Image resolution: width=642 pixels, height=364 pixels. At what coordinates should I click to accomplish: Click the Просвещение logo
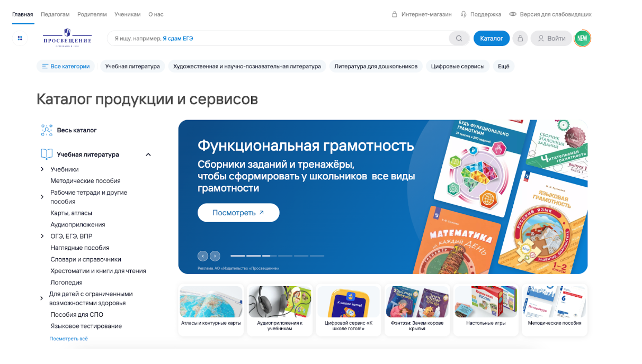coord(67,38)
